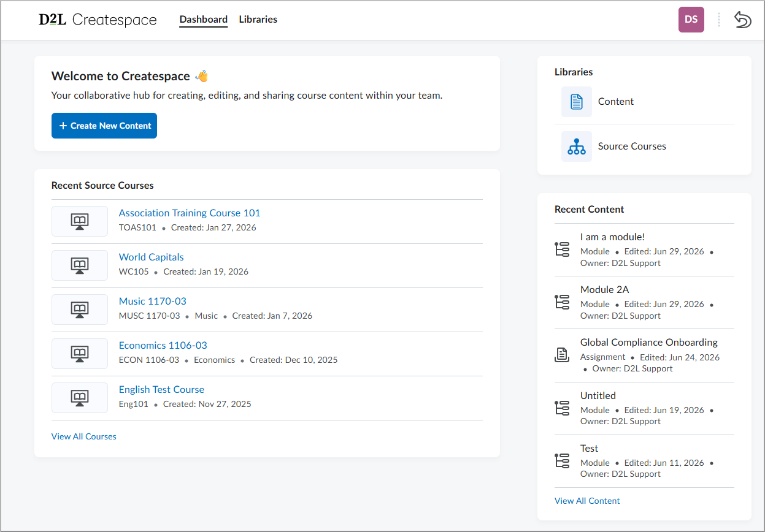This screenshot has height=532, width=765.
Task: Click the Edited: Jun 24, 2026 text
Action: pyautogui.click(x=680, y=357)
